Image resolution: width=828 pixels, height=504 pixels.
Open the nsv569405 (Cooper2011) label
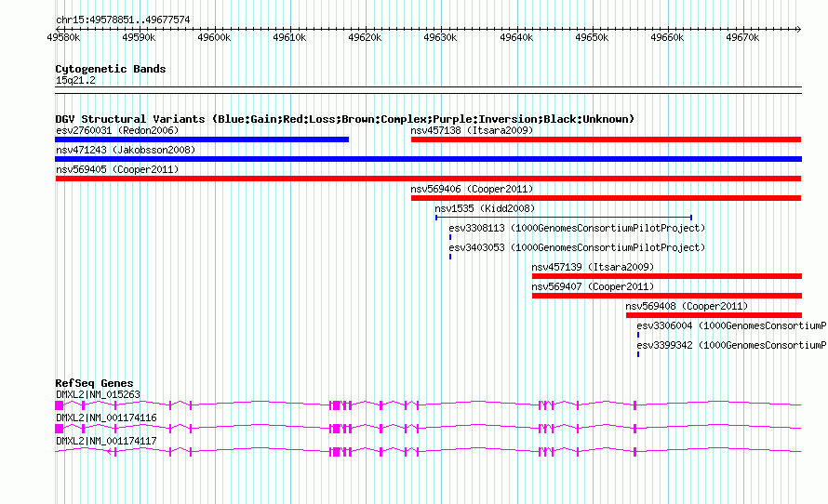click(117, 169)
